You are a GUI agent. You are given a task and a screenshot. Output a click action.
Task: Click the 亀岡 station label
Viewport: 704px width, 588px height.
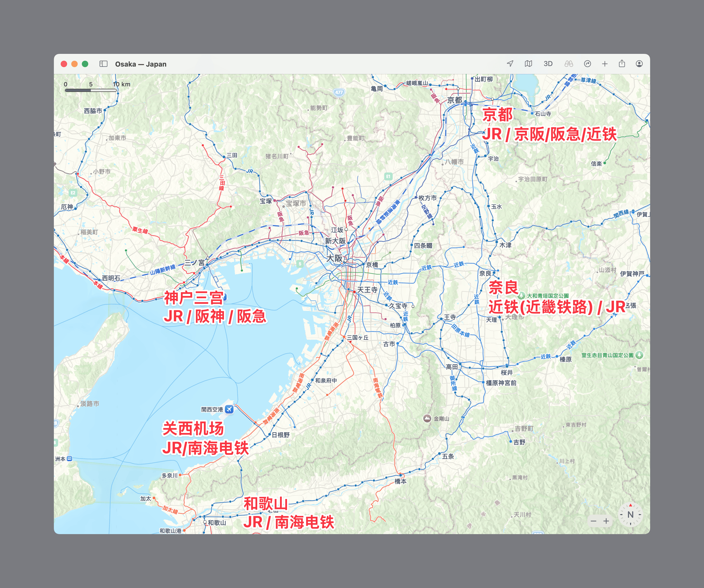point(377,88)
